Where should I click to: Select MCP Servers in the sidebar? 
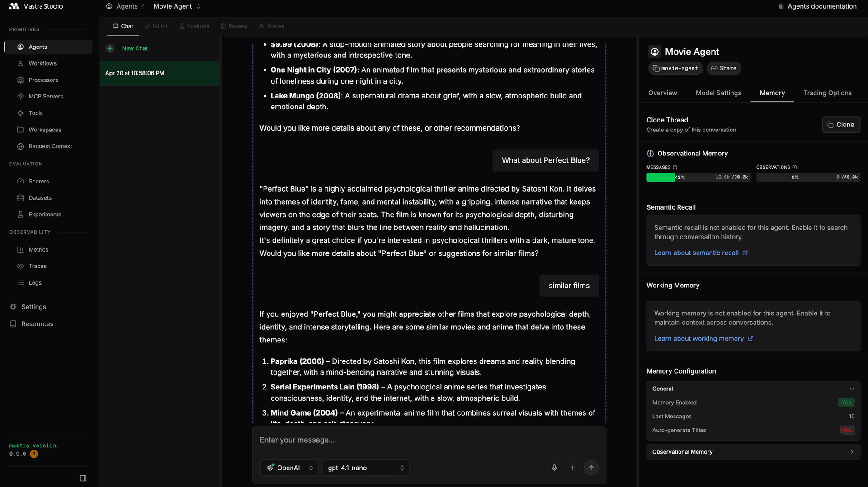tap(46, 96)
